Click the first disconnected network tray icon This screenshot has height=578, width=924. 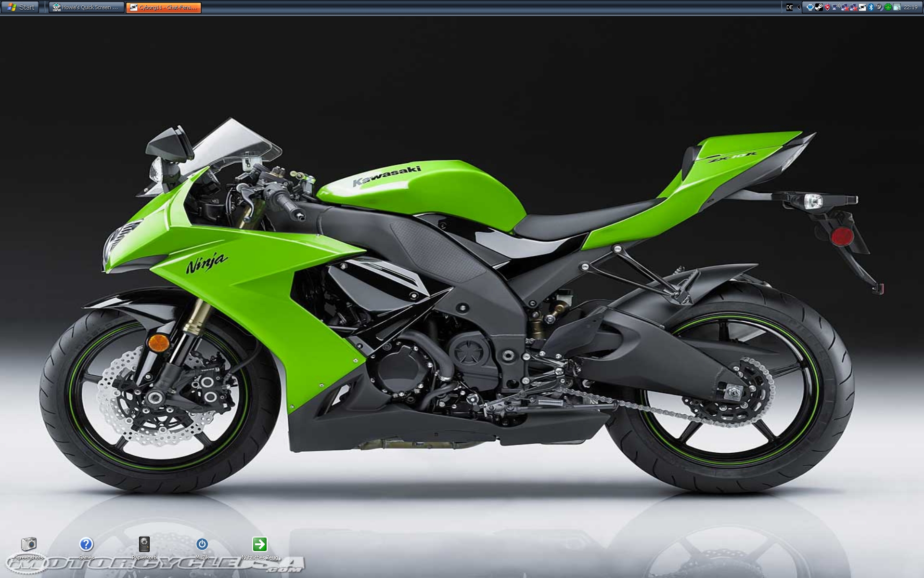tap(845, 7)
